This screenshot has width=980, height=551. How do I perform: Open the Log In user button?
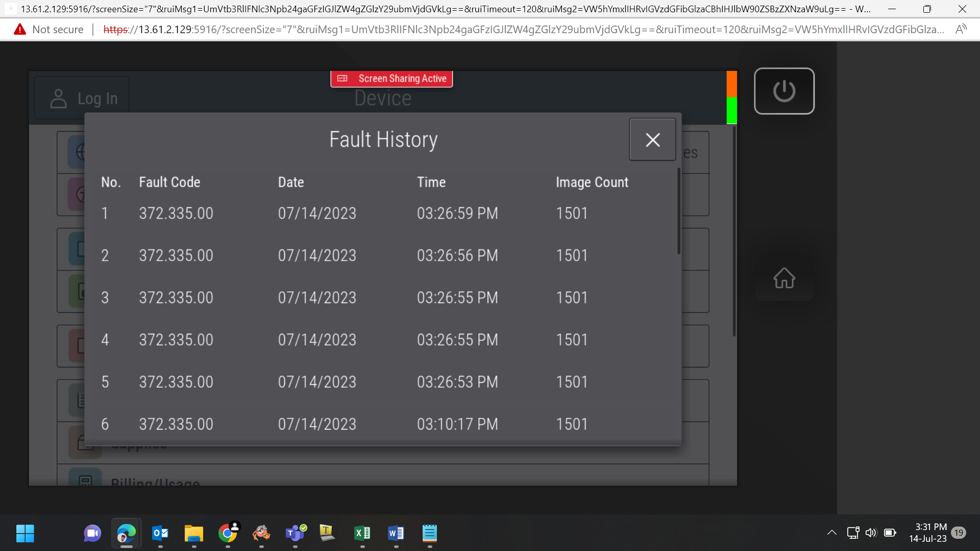point(83,98)
